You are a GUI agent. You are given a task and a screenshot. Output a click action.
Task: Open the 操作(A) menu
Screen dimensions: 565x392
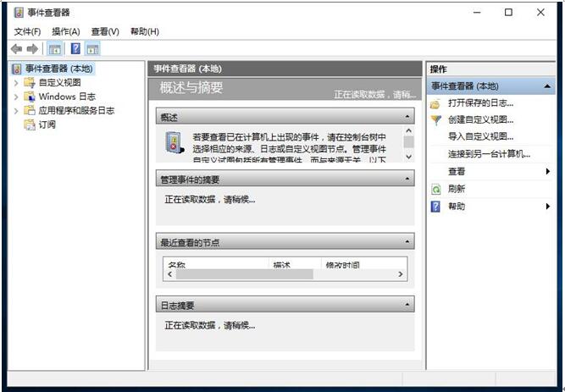point(66,31)
